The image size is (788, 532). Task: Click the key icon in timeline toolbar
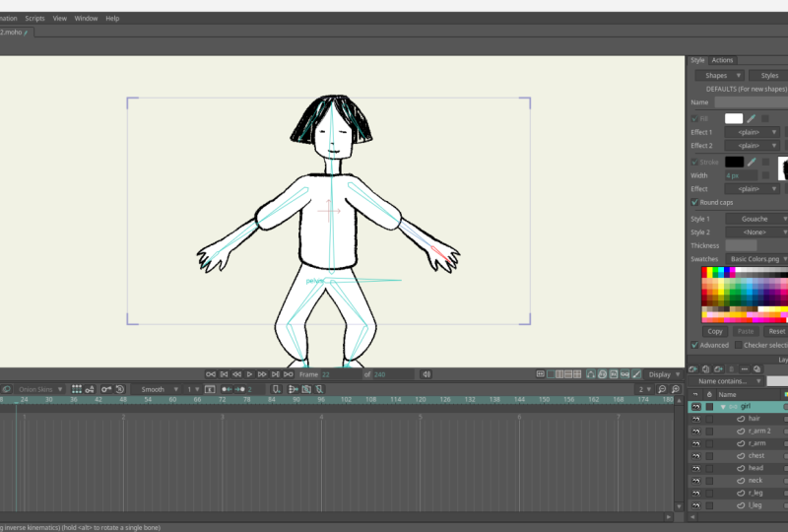pos(106,389)
